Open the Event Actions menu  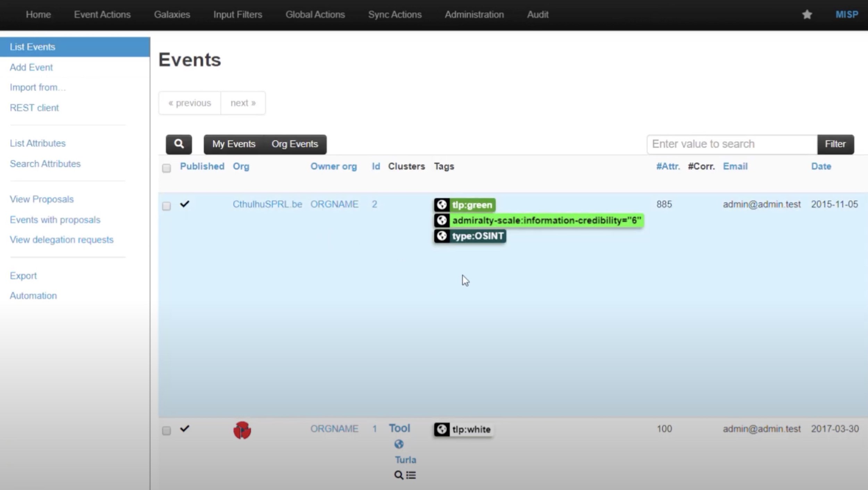tap(102, 14)
